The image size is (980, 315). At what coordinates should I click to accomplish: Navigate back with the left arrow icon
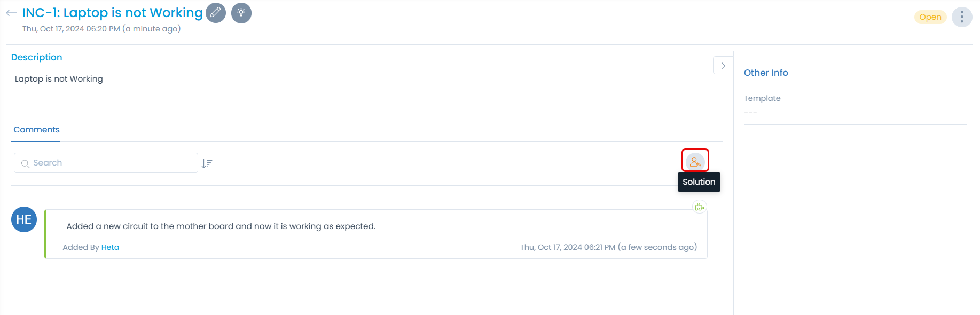pos(10,13)
